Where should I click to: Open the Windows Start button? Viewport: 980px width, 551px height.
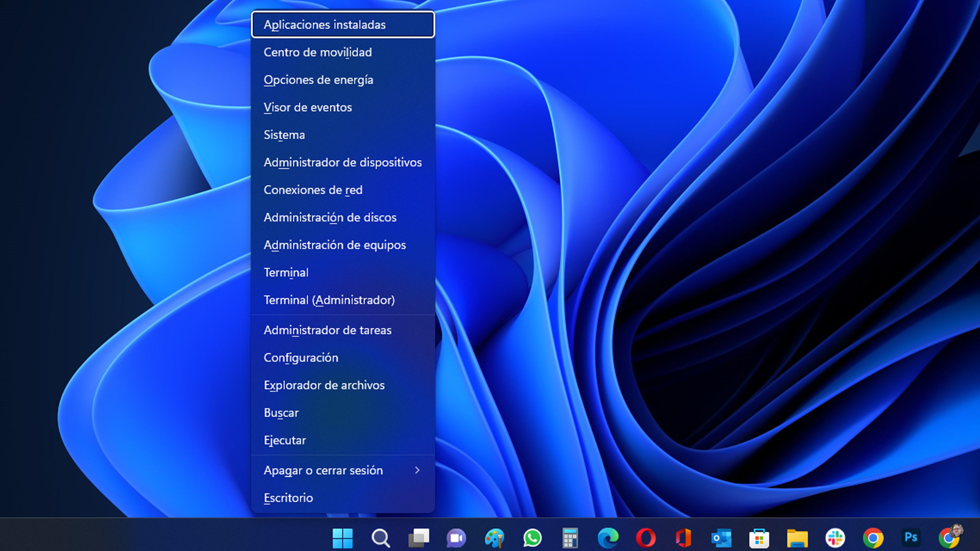pos(342,538)
